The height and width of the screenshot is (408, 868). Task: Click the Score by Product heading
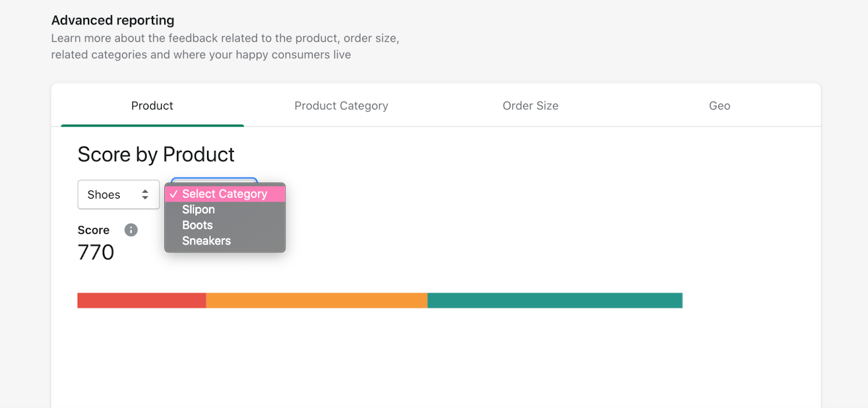[x=156, y=155]
